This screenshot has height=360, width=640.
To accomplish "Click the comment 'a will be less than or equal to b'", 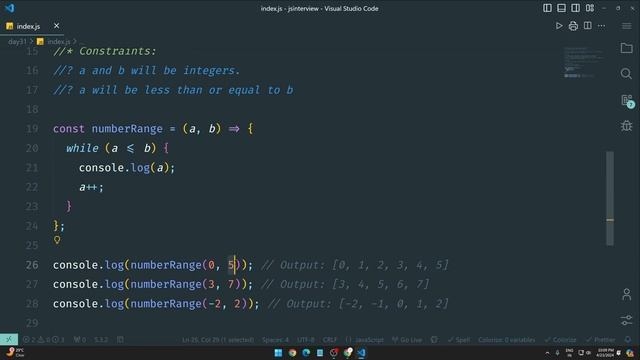I will tap(173, 90).
